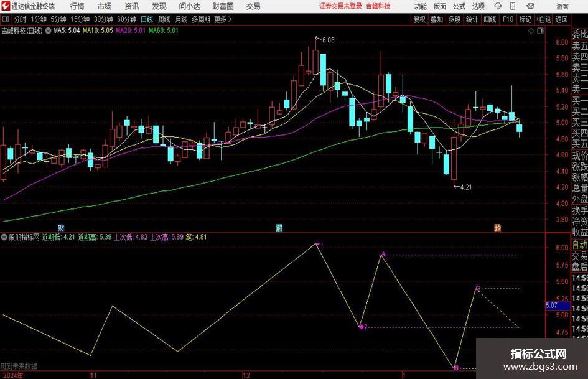The height and width of the screenshot is (379, 588).
Task: Switch to the 5分钟 period tab
Action: tap(58, 19)
